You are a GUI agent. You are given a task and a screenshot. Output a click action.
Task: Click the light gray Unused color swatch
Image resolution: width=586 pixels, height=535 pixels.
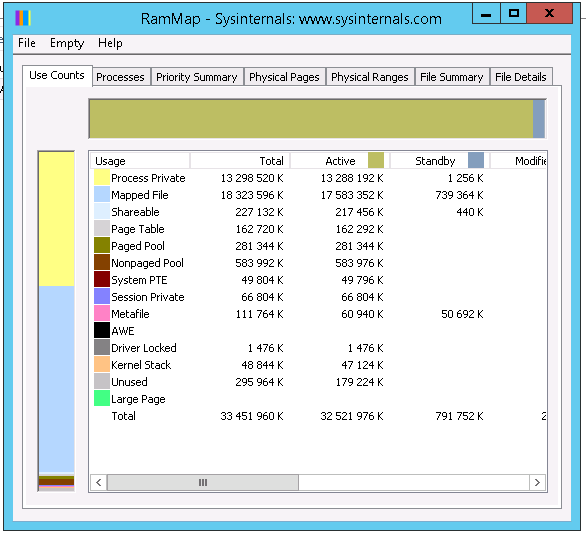tap(102, 382)
